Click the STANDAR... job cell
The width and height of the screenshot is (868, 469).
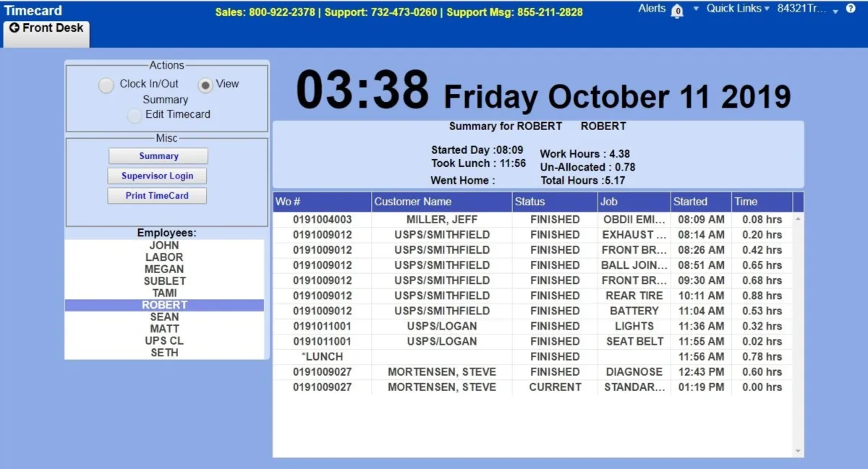(634, 387)
